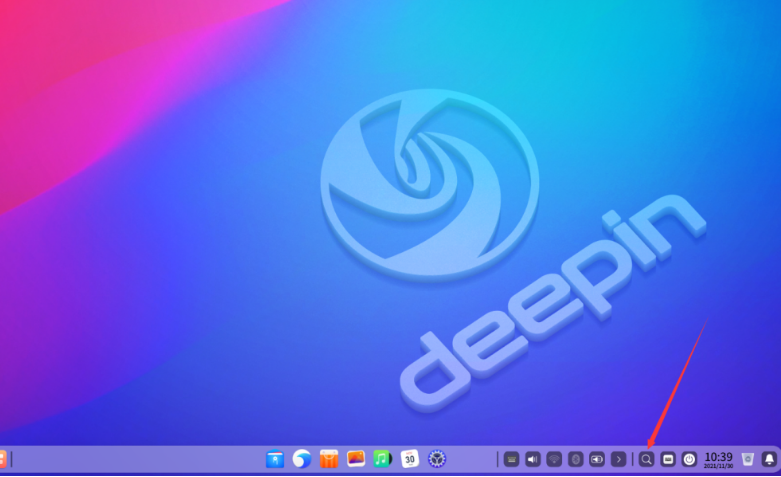Click the power shutdown button
781x477 pixels.
coord(689,459)
